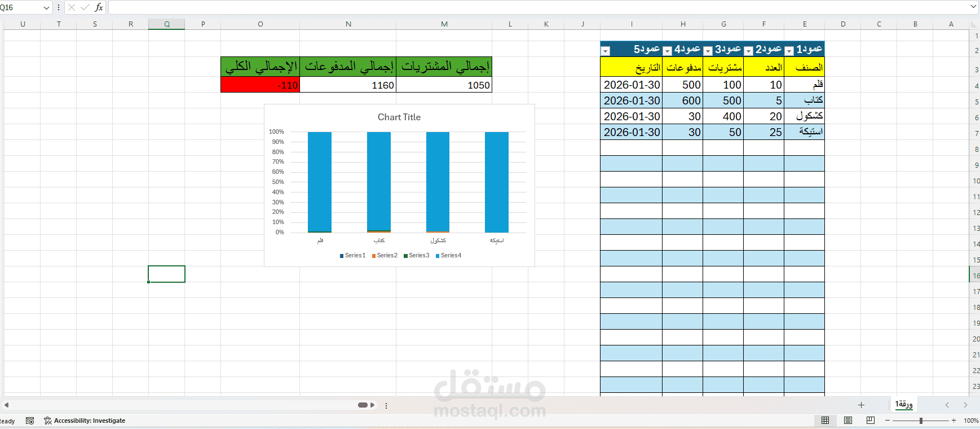This screenshot has height=429, width=980.
Task: Click the cell showing 1050
Action: 444,85
